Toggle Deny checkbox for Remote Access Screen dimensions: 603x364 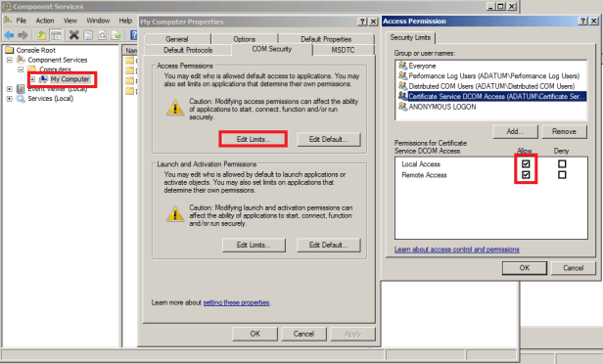(562, 175)
